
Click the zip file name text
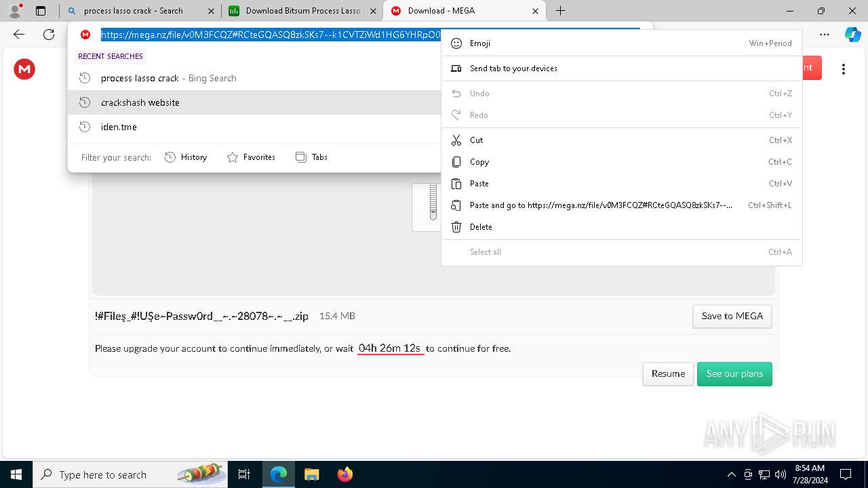(x=201, y=316)
